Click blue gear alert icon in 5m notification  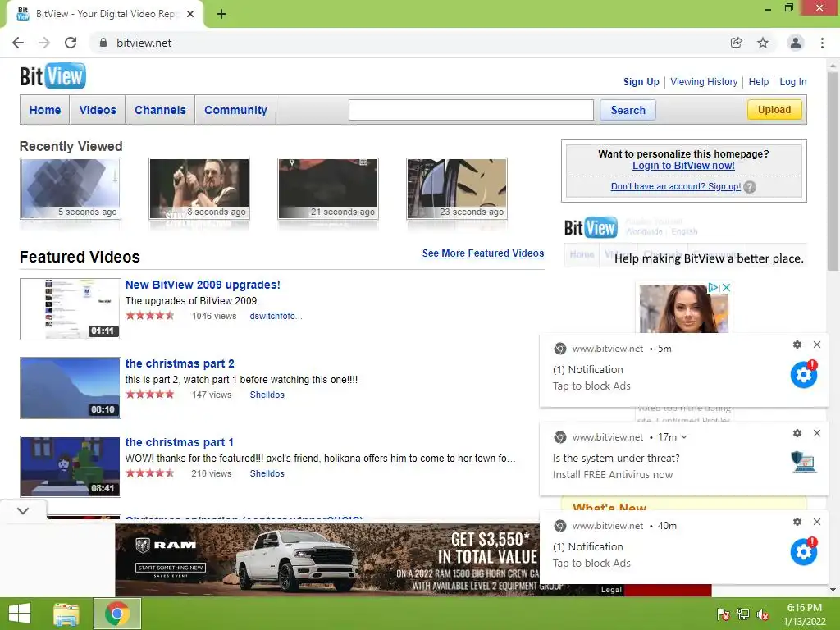click(804, 374)
